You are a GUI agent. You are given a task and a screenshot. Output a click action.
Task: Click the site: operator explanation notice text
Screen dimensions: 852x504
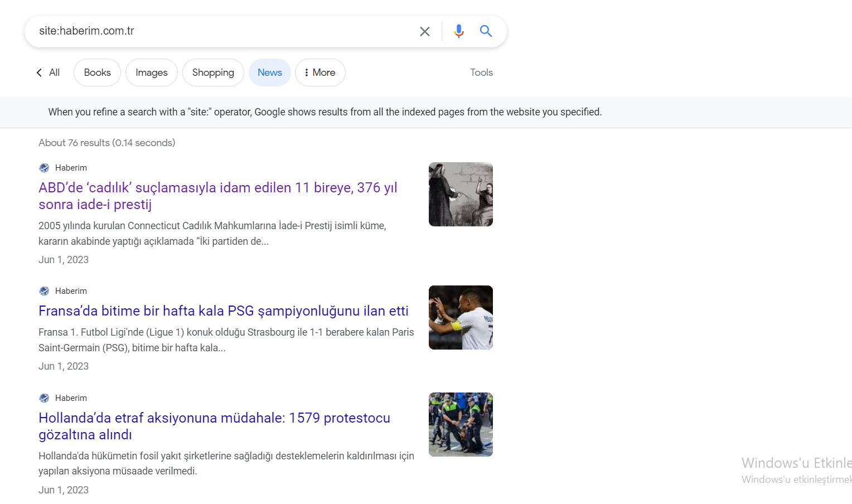click(x=325, y=112)
